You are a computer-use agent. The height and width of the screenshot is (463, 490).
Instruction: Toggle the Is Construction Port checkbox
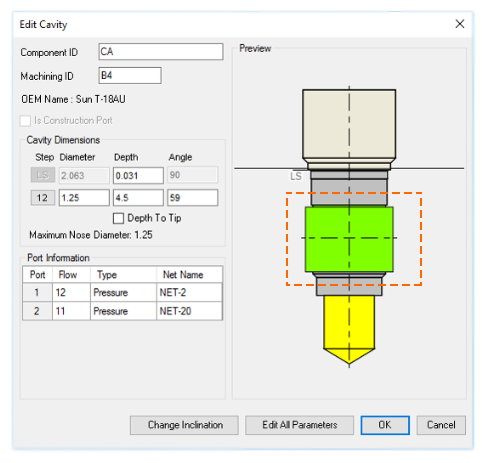pyautogui.click(x=25, y=121)
